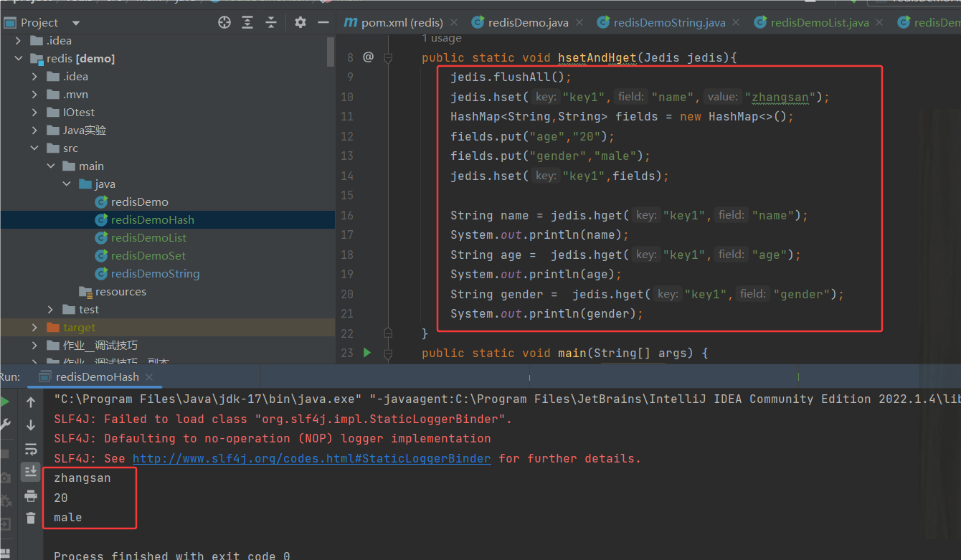Click 'System.out.println(gender);' on line 21
The height and width of the screenshot is (560, 961).
(x=547, y=314)
